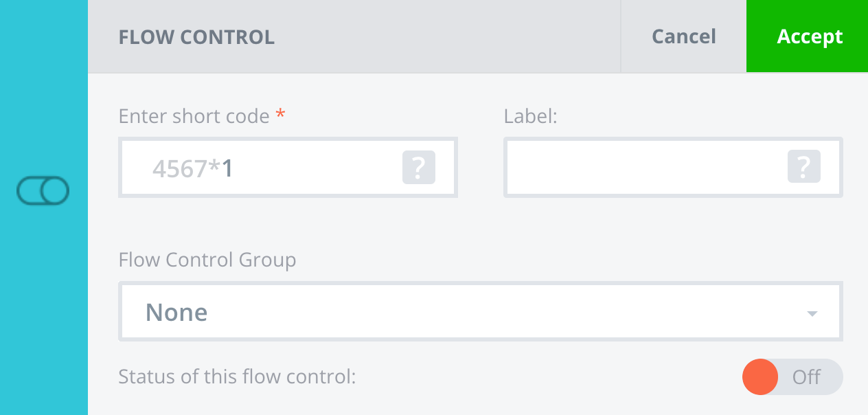The image size is (868, 415).
Task: Click the FLOW CONTROL header title
Action: [196, 37]
